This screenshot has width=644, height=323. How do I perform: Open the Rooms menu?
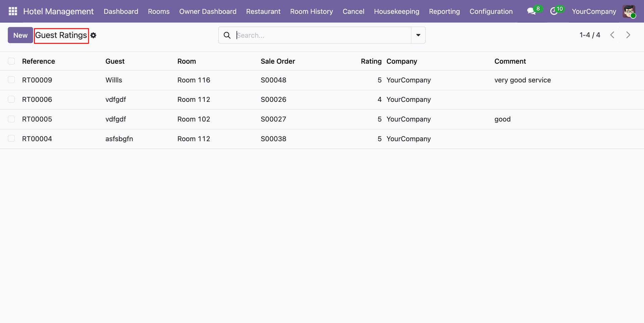pyautogui.click(x=159, y=11)
